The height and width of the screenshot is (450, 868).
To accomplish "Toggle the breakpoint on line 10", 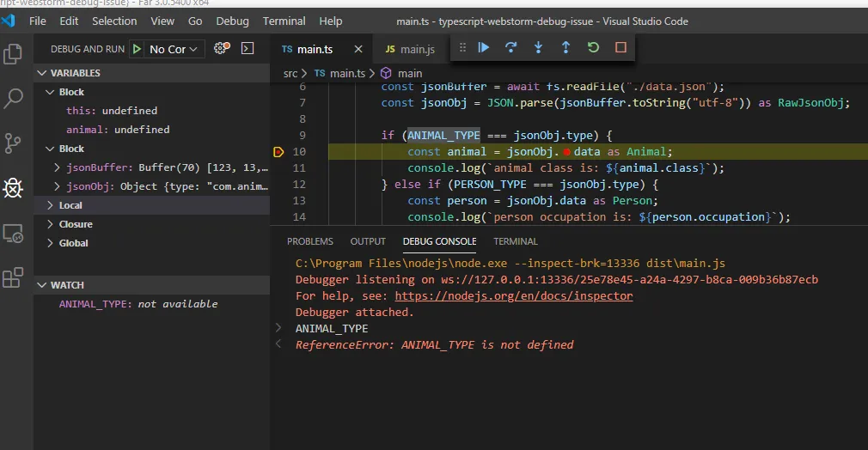I will 278,152.
